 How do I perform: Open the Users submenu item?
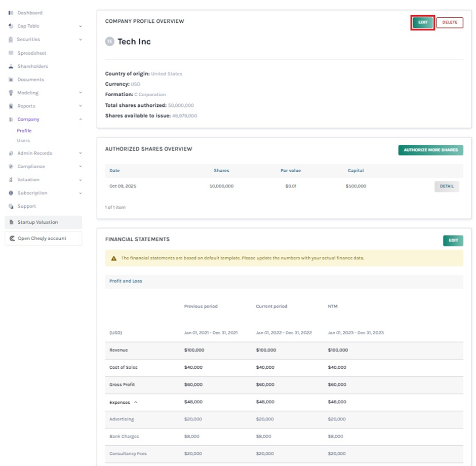coord(23,140)
